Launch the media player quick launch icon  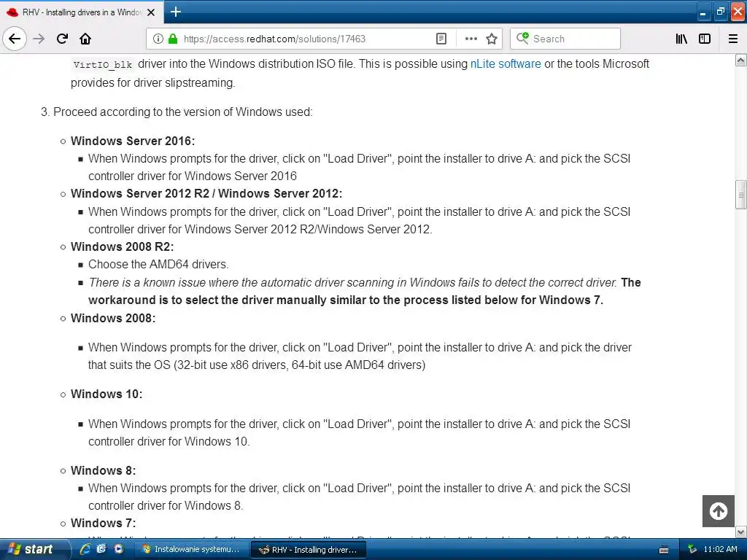tap(118, 548)
